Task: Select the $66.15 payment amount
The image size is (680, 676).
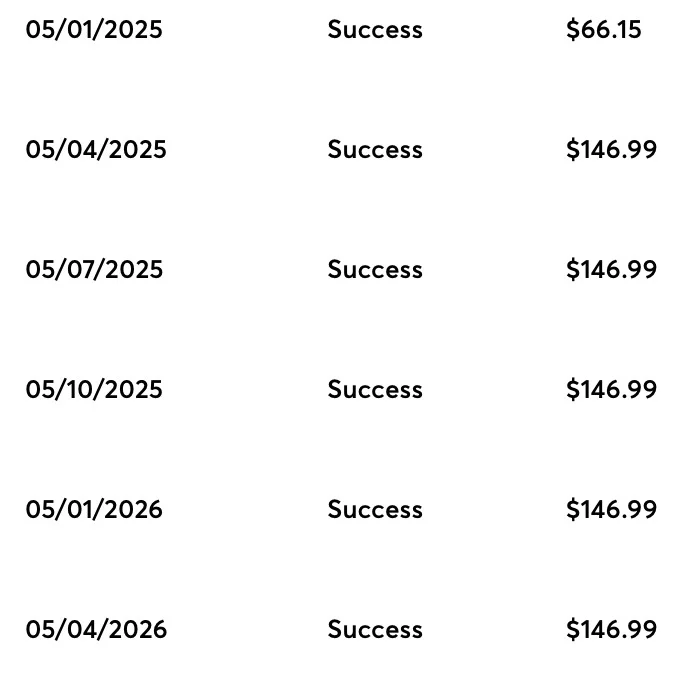Action: pos(604,30)
